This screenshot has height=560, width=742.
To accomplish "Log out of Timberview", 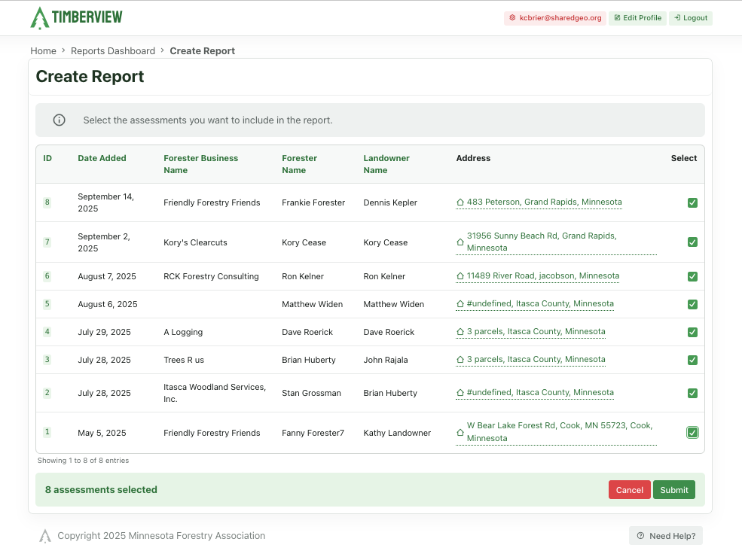I will pos(691,18).
